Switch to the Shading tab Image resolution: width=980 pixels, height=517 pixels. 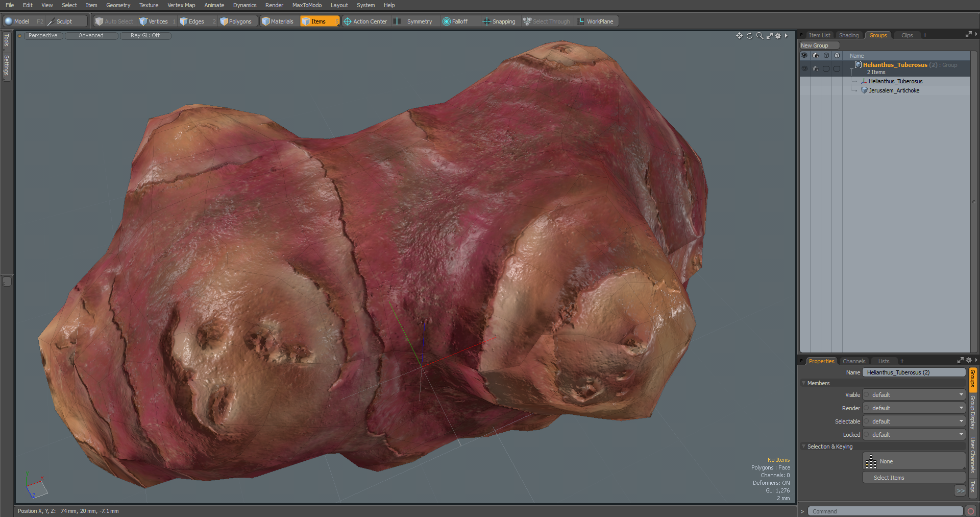click(849, 35)
